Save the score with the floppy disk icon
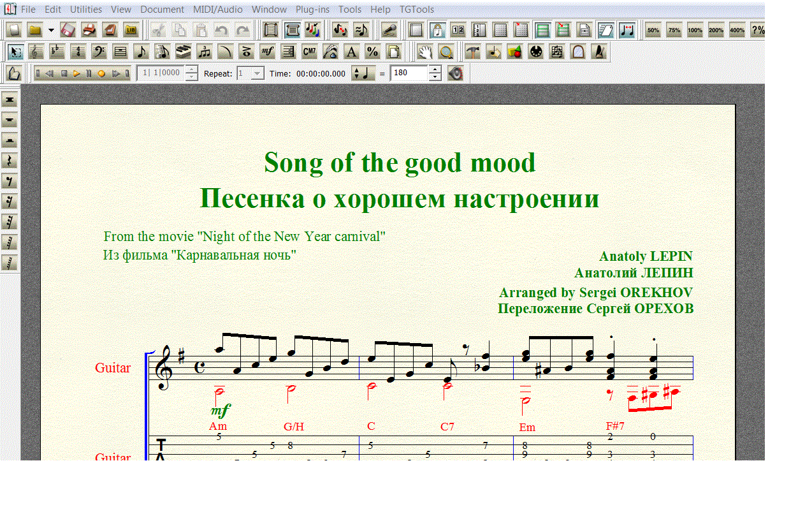The width and height of the screenshot is (812, 521). pyautogui.click(x=68, y=30)
